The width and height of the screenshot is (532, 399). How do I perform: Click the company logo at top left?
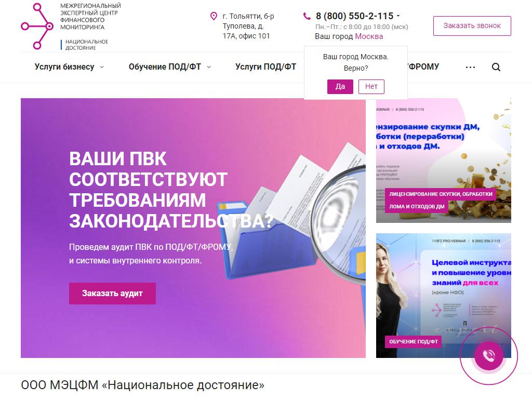coord(71,26)
